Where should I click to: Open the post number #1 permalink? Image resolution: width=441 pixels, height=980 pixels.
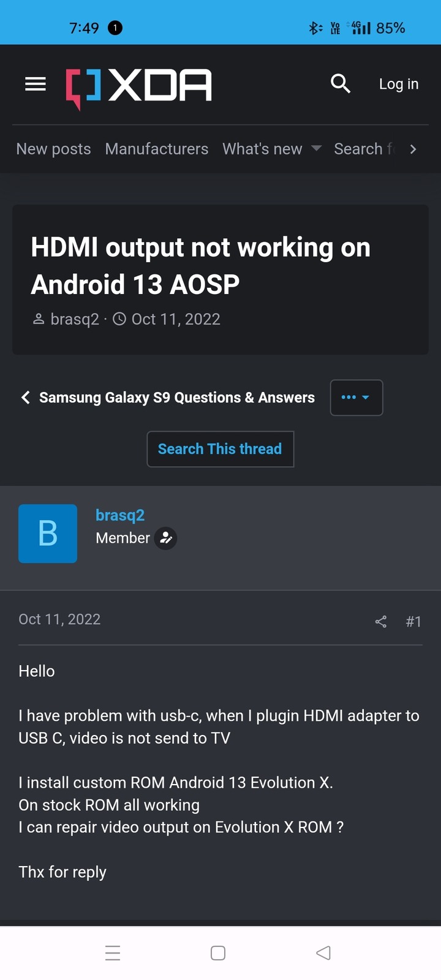click(413, 622)
